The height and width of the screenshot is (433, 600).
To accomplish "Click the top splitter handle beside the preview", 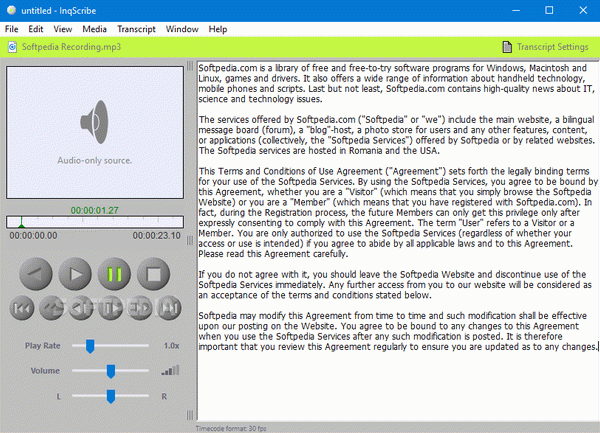I will (190, 66).
